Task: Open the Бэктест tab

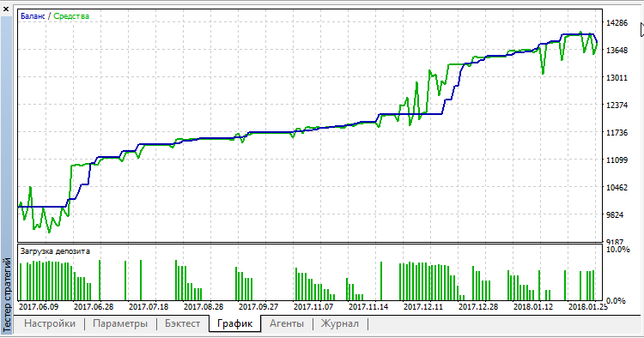Action: [182, 323]
